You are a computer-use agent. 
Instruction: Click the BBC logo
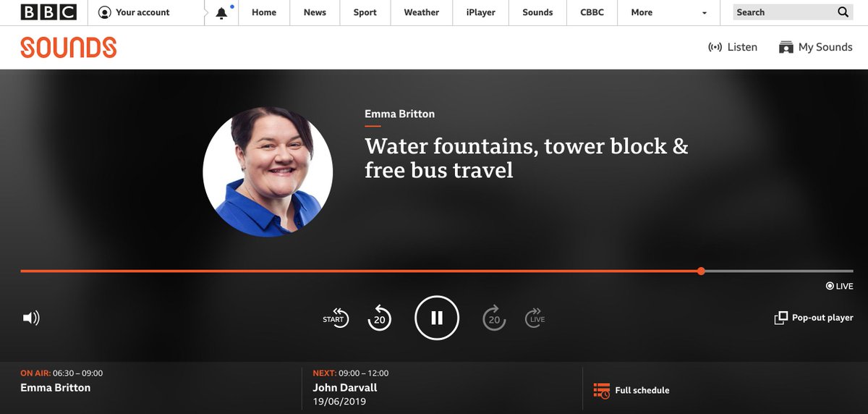(x=48, y=12)
